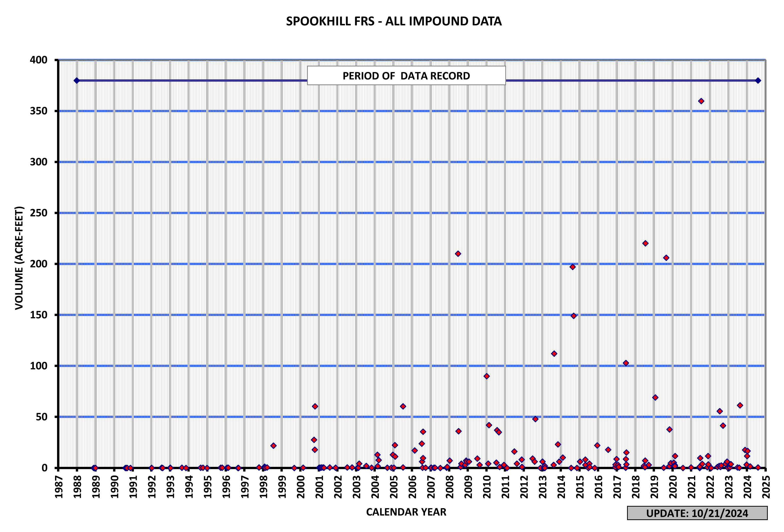Click the 150 label on the volume axis
This screenshot has height=532, width=784.
point(39,315)
